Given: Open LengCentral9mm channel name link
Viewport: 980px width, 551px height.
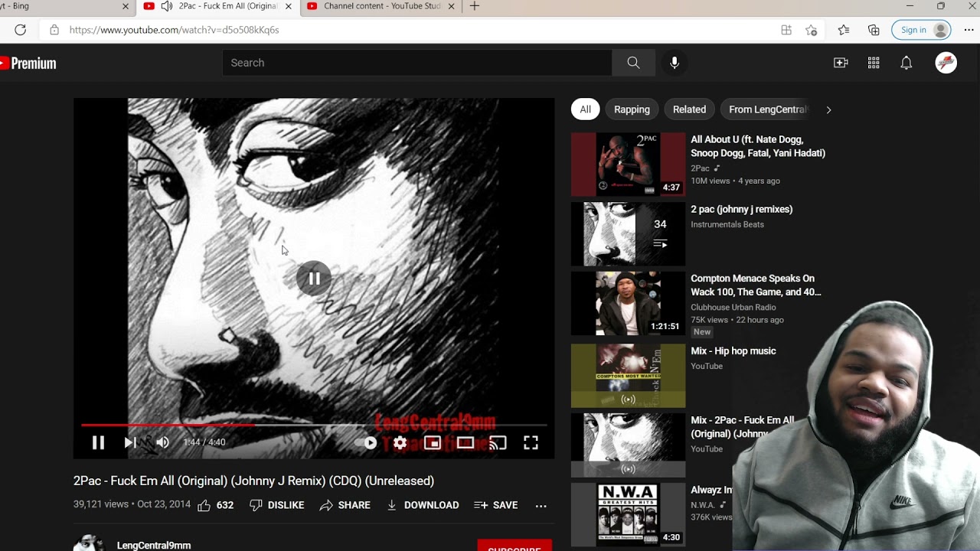Looking at the screenshot, I should pos(154,546).
